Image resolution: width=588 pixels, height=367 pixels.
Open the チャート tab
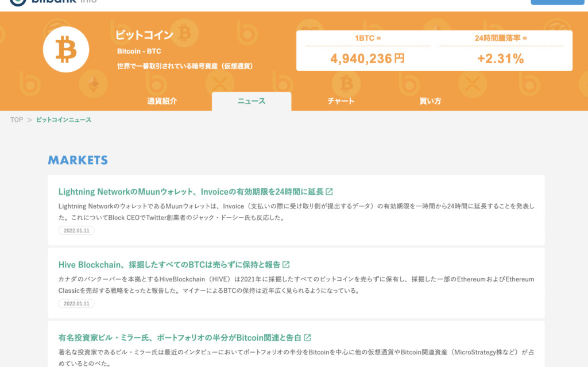click(341, 101)
